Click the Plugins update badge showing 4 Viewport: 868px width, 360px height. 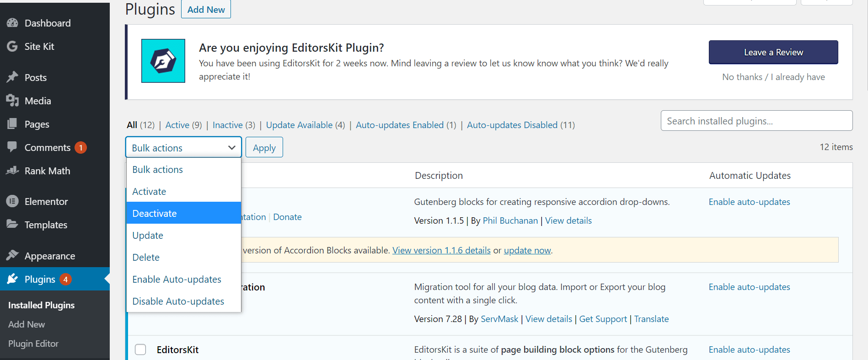[65, 279]
